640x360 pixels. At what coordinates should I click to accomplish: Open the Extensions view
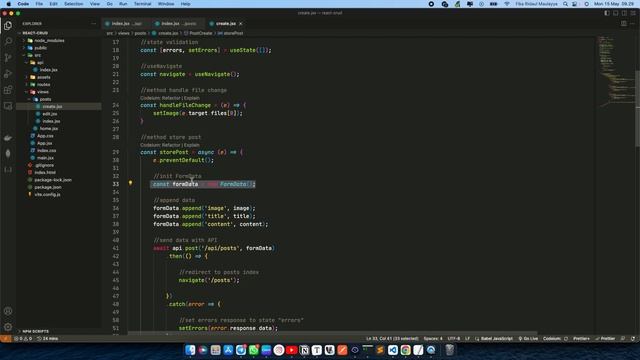coord(8,90)
